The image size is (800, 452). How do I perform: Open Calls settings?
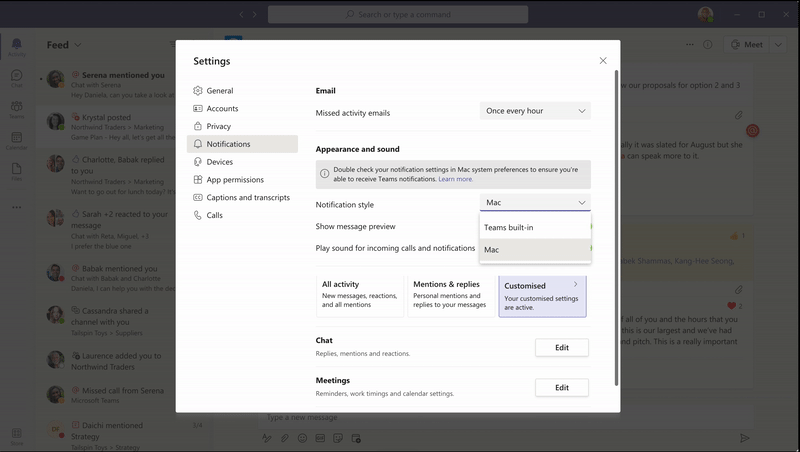tap(242, 215)
